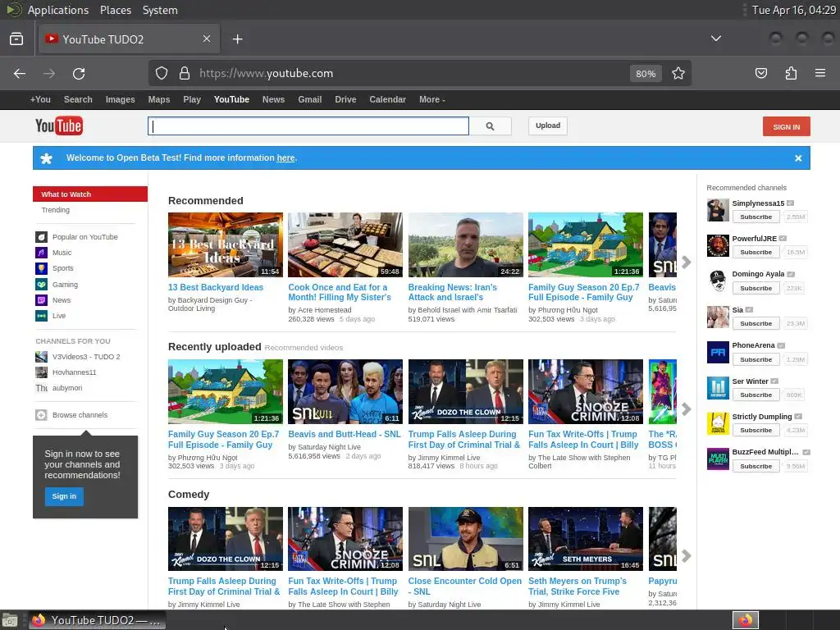Open Breaking News Iran's Attack thumbnail
The image size is (840, 630).
click(466, 244)
